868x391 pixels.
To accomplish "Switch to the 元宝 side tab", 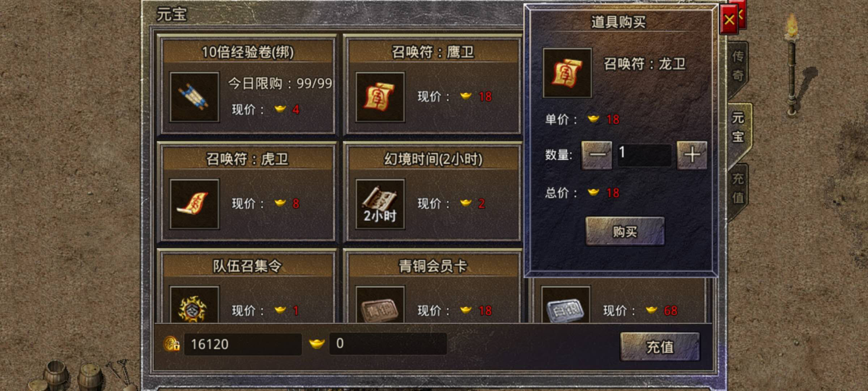I will [739, 128].
